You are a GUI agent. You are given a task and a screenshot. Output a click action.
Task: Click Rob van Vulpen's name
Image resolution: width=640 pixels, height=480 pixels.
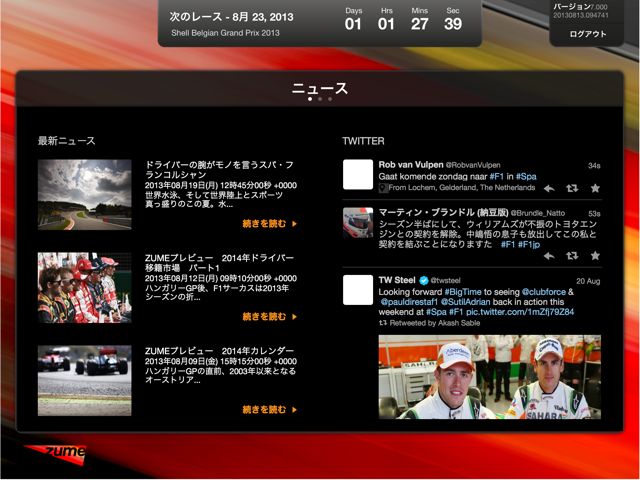click(x=411, y=165)
